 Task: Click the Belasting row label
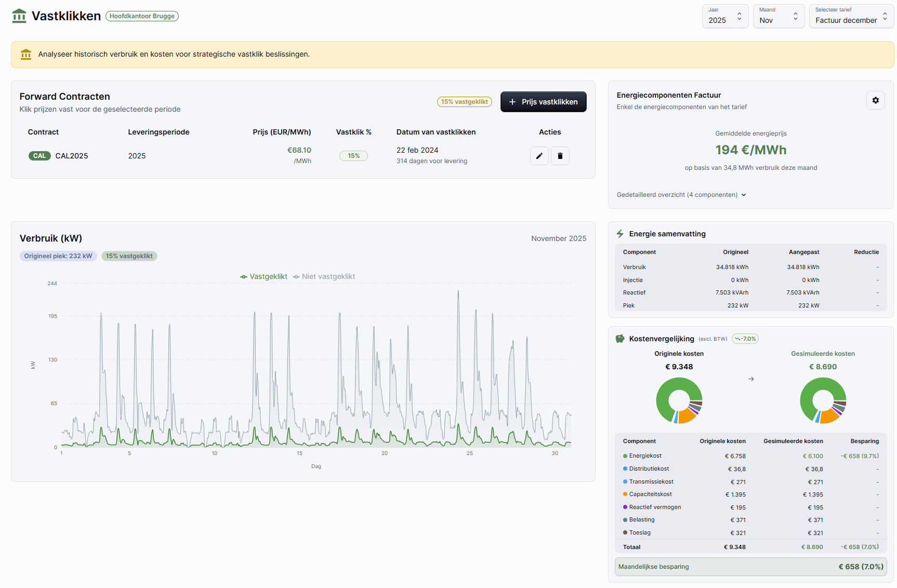click(642, 520)
